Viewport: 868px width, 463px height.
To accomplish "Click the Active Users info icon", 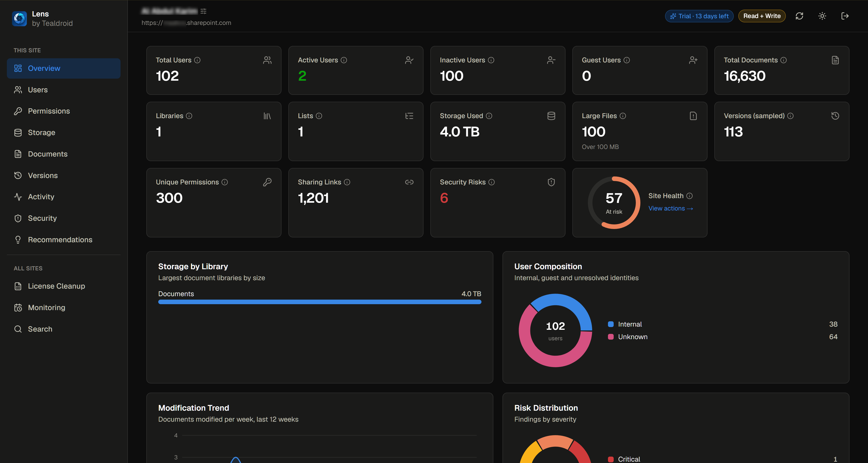I will (x=344, y=60).
